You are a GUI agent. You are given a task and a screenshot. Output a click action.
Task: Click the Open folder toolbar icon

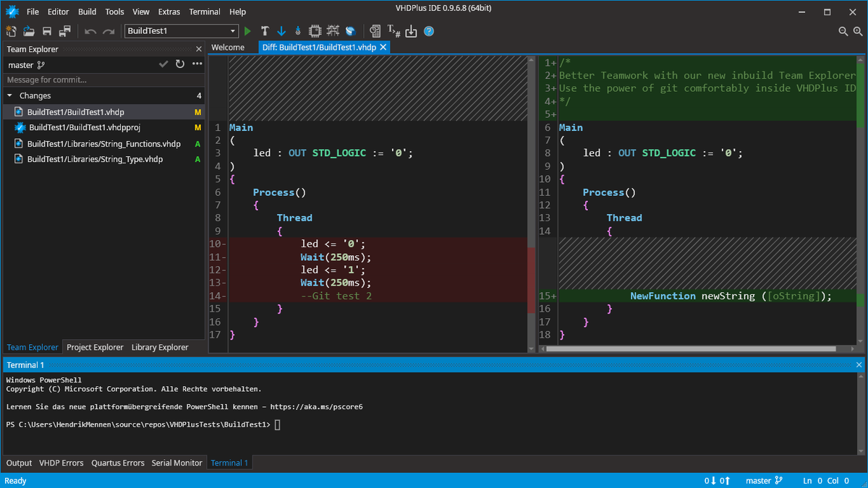click(x=29, y=31)
